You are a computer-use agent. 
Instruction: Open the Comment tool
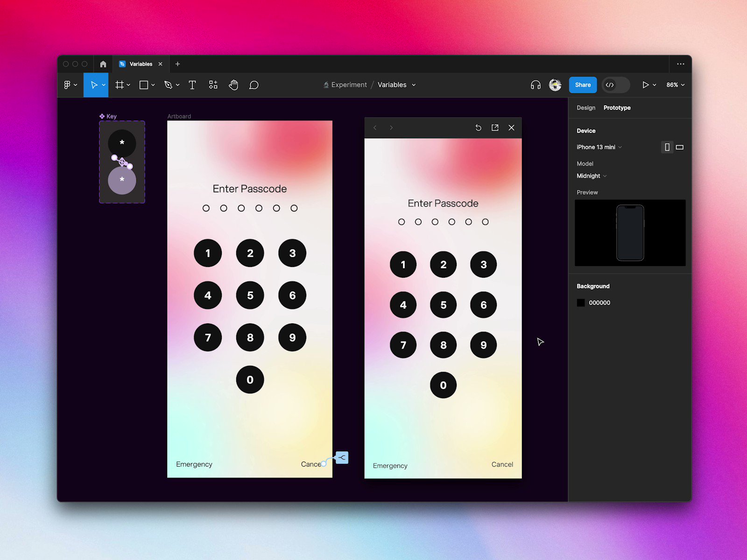(x=254, y=84)
